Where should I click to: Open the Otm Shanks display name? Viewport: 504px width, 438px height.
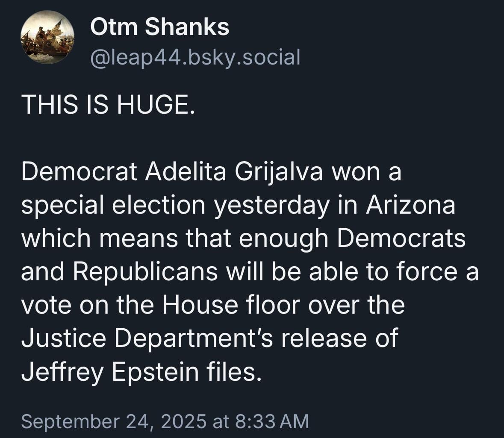(160, 26)
